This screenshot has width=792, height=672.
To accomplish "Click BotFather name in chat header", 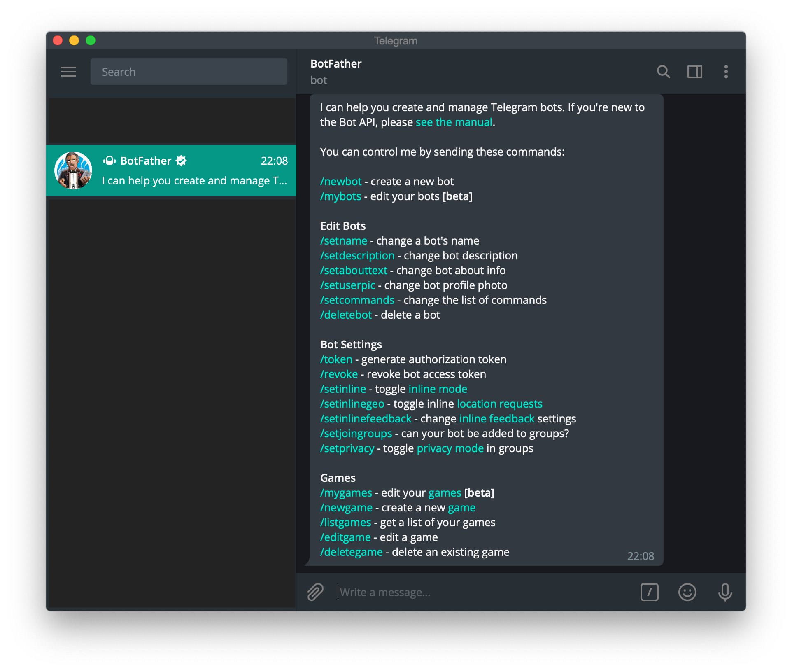I will coord(336,64).
